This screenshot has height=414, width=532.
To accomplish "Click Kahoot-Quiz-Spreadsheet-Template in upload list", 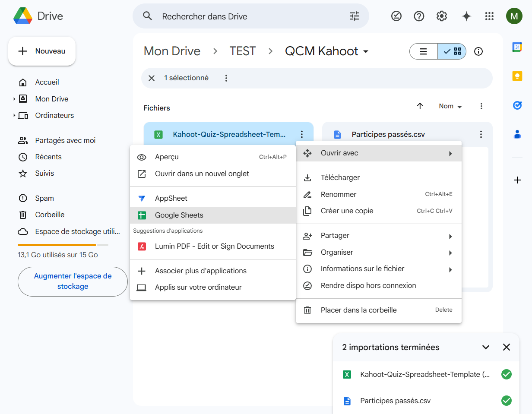I will point(425,374).
